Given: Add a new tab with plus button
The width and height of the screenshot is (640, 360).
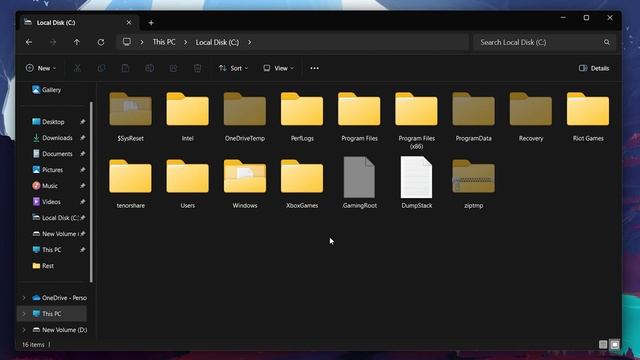Looking at the screenshot, I should click(x=151, y=23).
